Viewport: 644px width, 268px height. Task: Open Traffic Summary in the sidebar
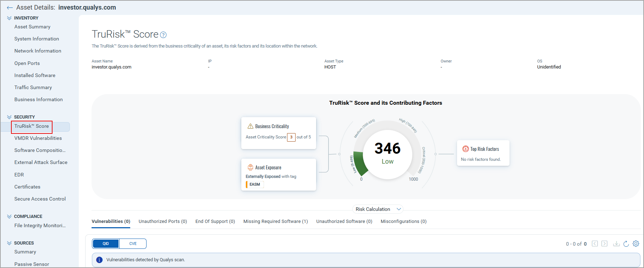(33, 87)
